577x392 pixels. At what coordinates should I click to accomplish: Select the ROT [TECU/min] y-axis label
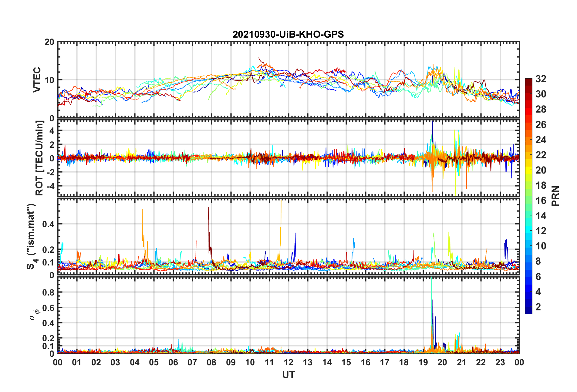(x=39, y=158)
